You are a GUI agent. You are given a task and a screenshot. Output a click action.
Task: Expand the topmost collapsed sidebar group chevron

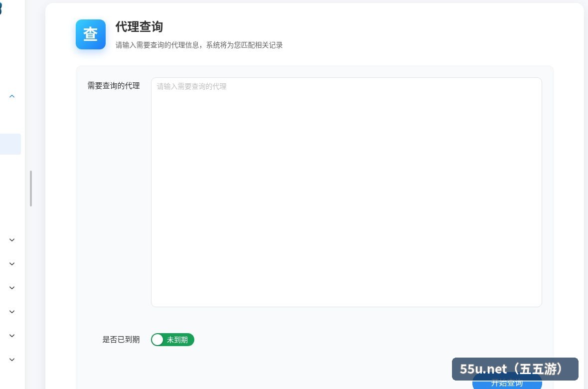coord(12,240)
